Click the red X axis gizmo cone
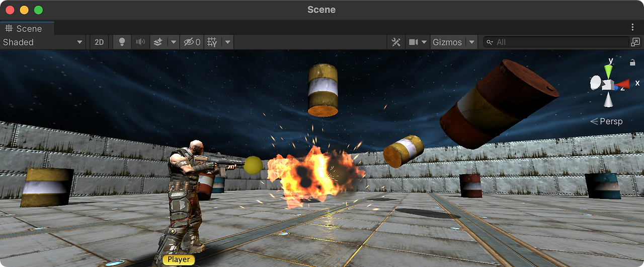Screen dimensions: 644x267 tap(623, 84)
